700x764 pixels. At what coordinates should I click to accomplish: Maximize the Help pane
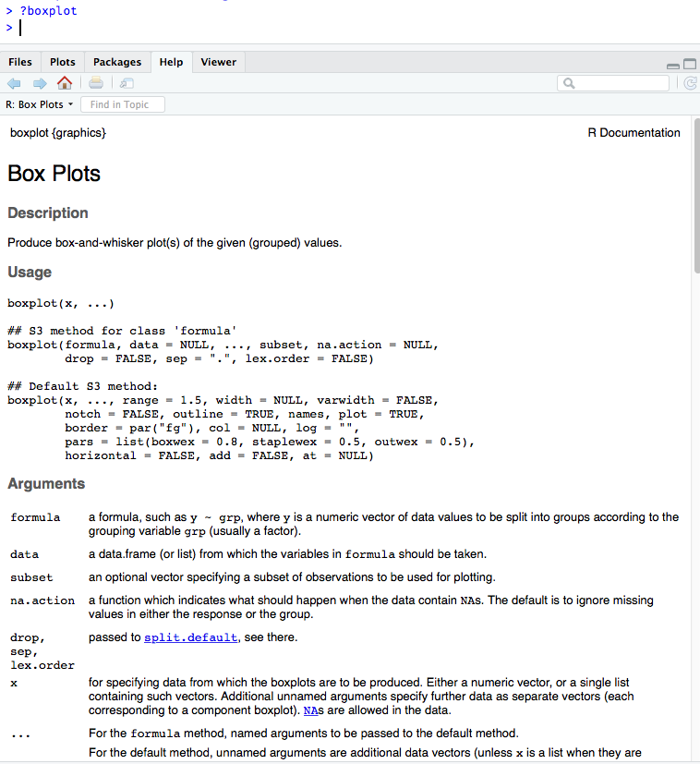click(x=690, y=65)
